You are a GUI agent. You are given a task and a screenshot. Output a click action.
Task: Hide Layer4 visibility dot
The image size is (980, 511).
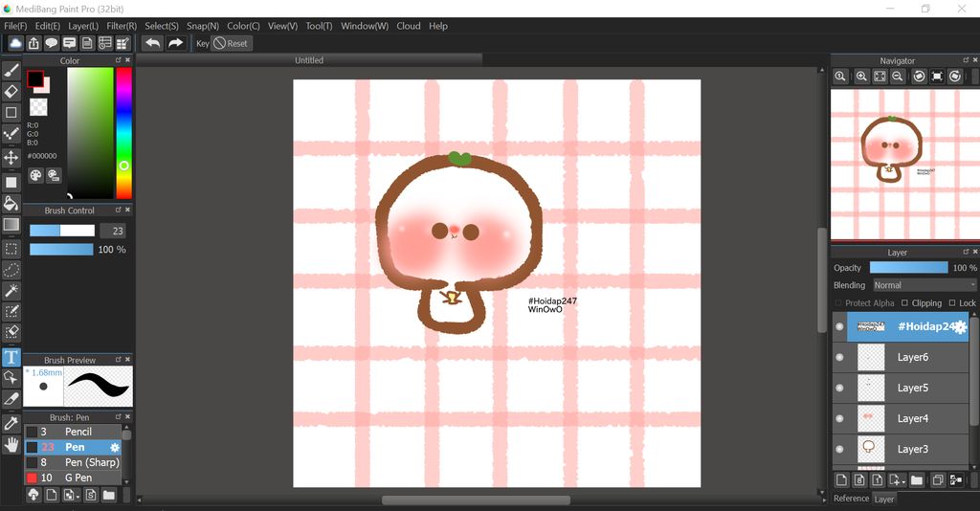tap(839, 418)
